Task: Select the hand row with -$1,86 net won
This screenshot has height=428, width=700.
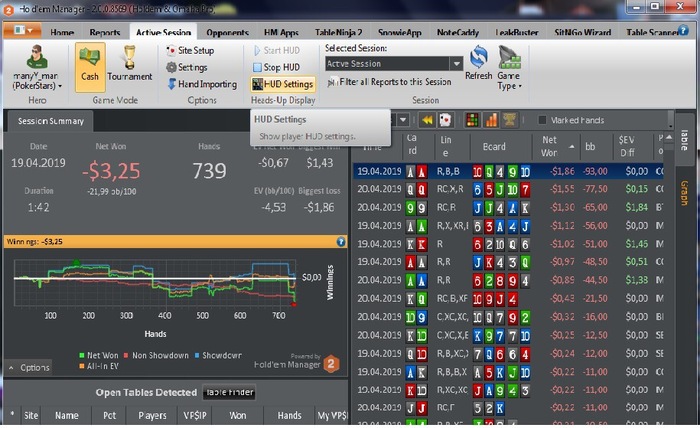Action: [508, 171]
